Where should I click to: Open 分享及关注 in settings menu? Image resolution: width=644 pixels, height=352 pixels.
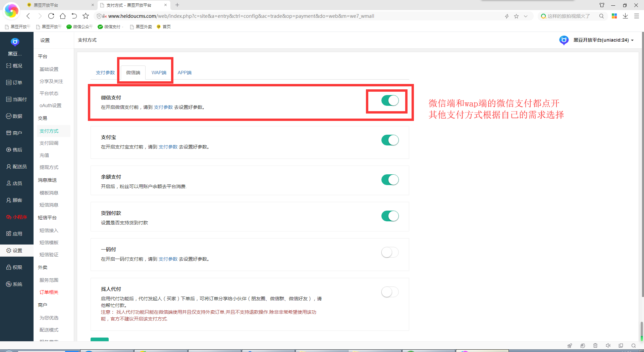pyautogui.click(x=51, y=81)
